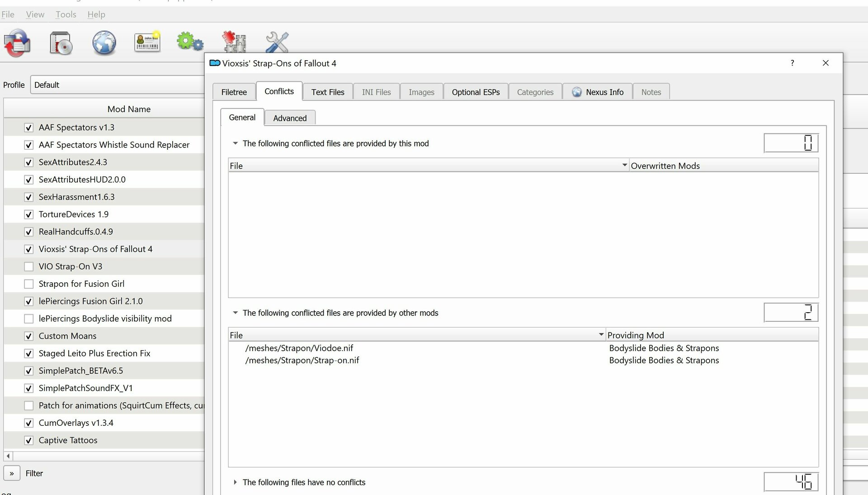Click the Overwritten Mods column header
The height and width of the screenshot is (495, 868).
(x=723, y=166)
